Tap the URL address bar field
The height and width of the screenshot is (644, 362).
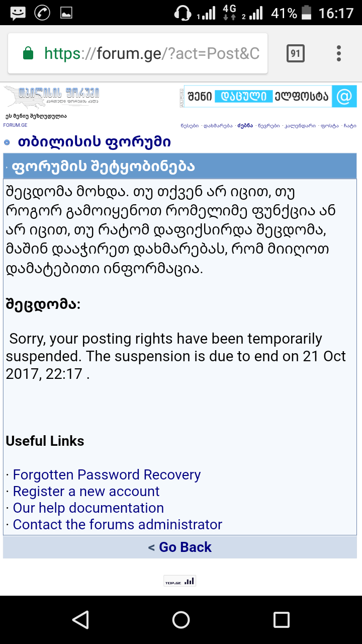click(151, 53)
